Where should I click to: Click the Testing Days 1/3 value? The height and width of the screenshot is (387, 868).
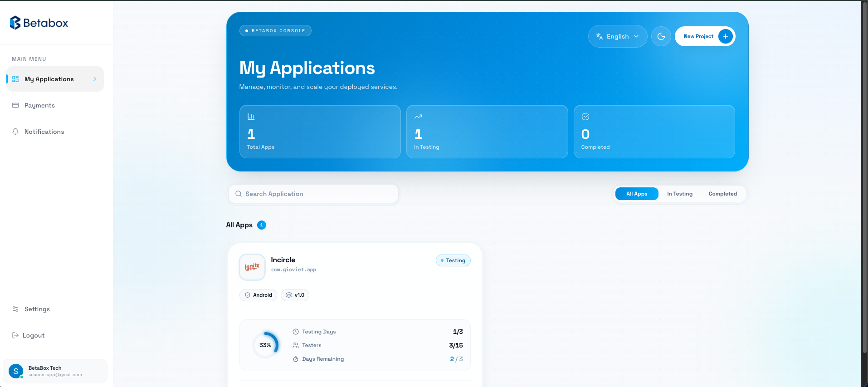point(458,332)
